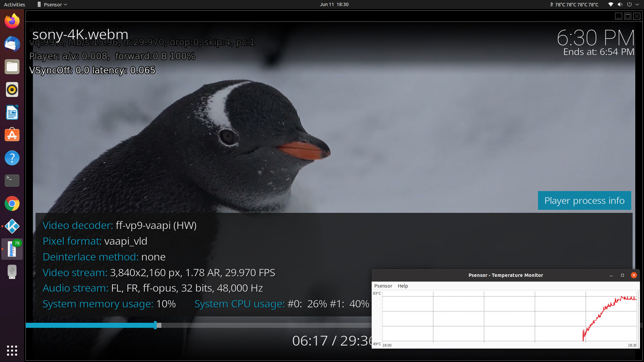Switch to Kodi via dock icon

pyautogui.click(x=12, y=226)
